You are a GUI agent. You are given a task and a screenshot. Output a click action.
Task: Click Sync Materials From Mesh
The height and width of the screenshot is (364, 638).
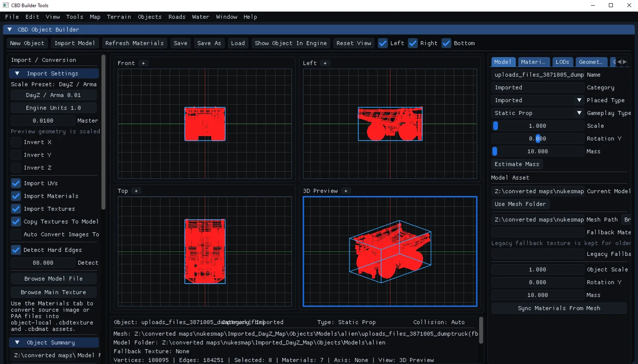559,308
